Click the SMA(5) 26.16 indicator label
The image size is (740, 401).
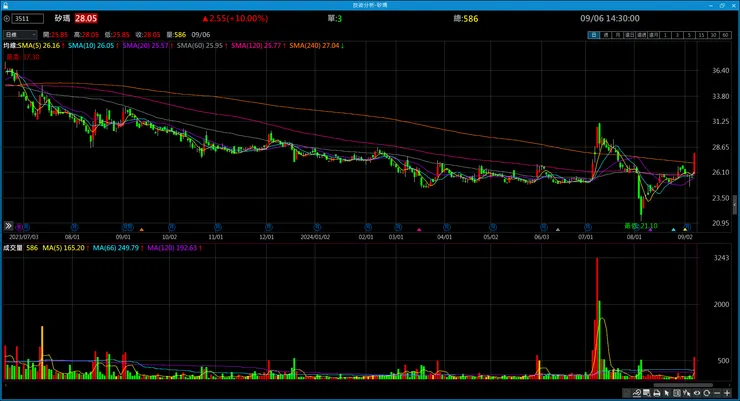point(42,45)
